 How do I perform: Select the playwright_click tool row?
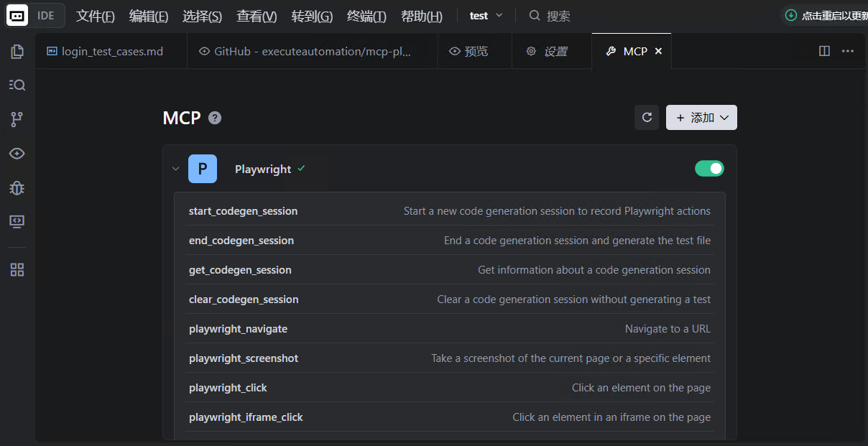[x=450, y=388]
